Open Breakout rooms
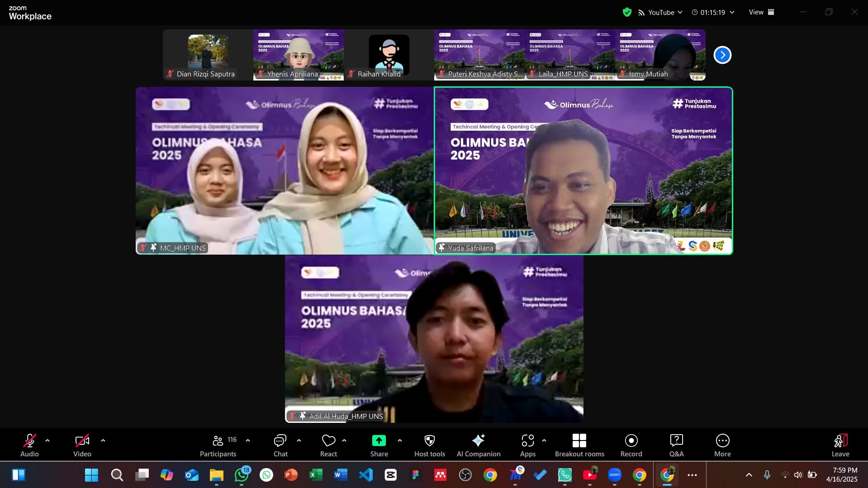Viewport: 868px width, 488px height. (x=579, y=445)
